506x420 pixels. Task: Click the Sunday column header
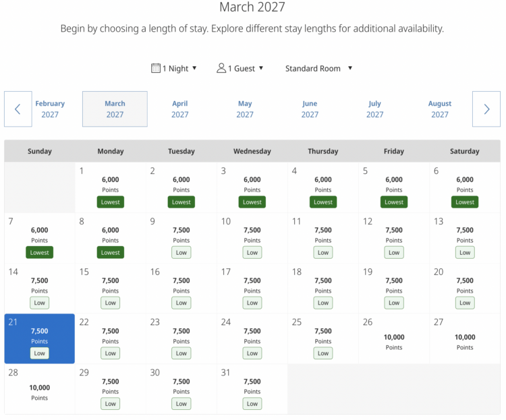click(x=40, y=151)
